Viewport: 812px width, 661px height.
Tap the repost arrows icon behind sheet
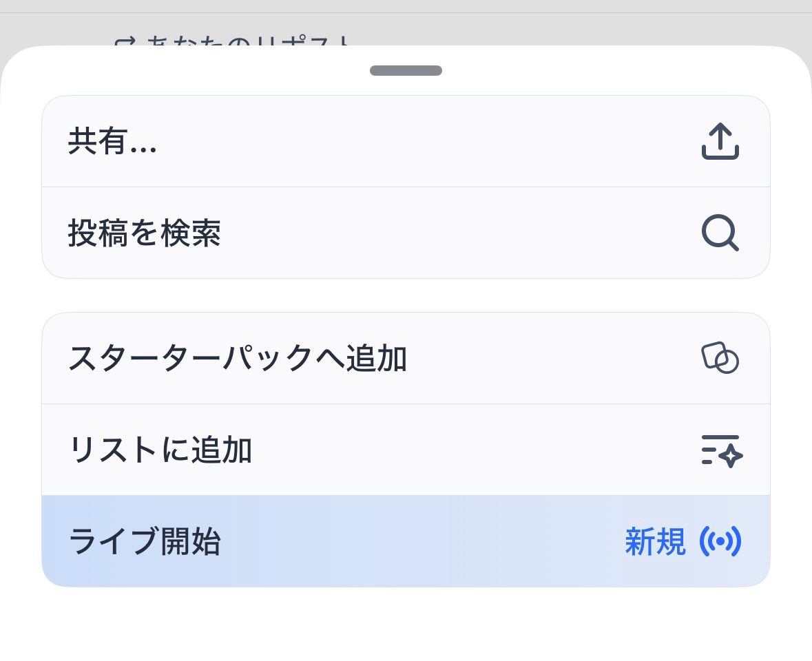[125, 42]
